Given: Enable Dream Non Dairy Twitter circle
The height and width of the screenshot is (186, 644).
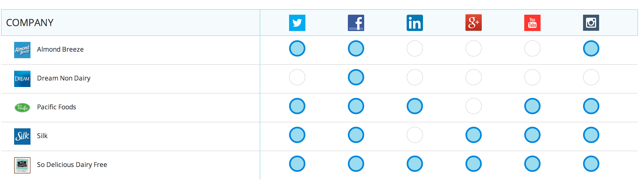Looking at the screenshot, I should (297, 77).
